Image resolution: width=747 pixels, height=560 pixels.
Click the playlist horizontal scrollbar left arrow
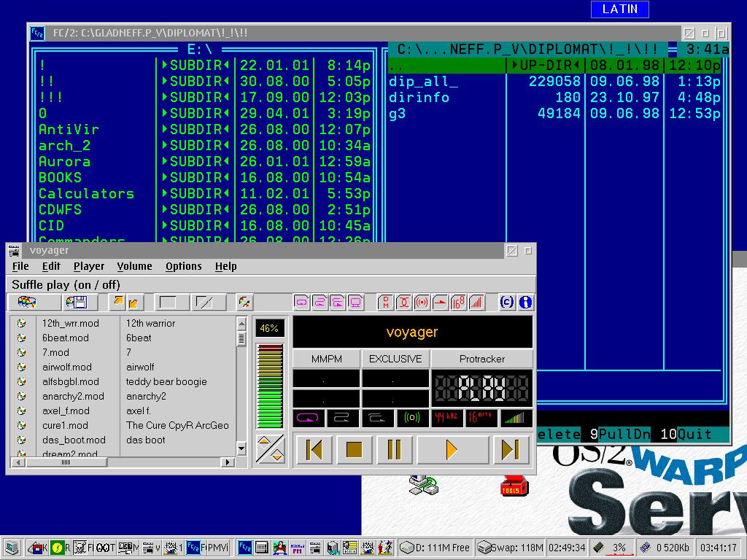18,462
